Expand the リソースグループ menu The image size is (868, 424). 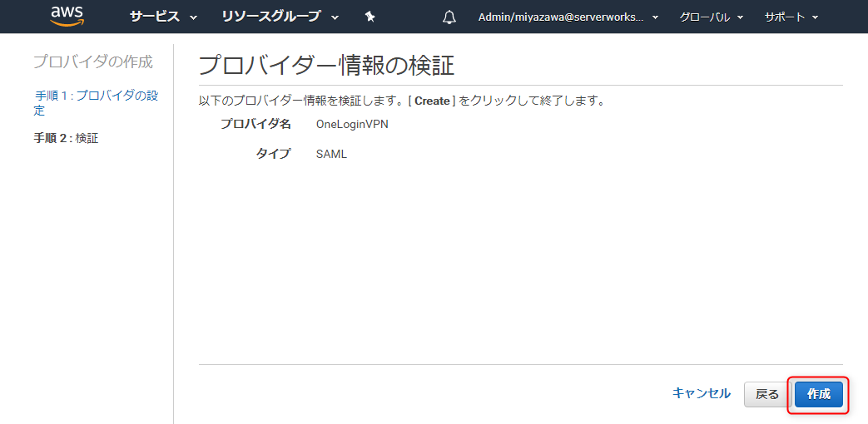click(280, 17)
